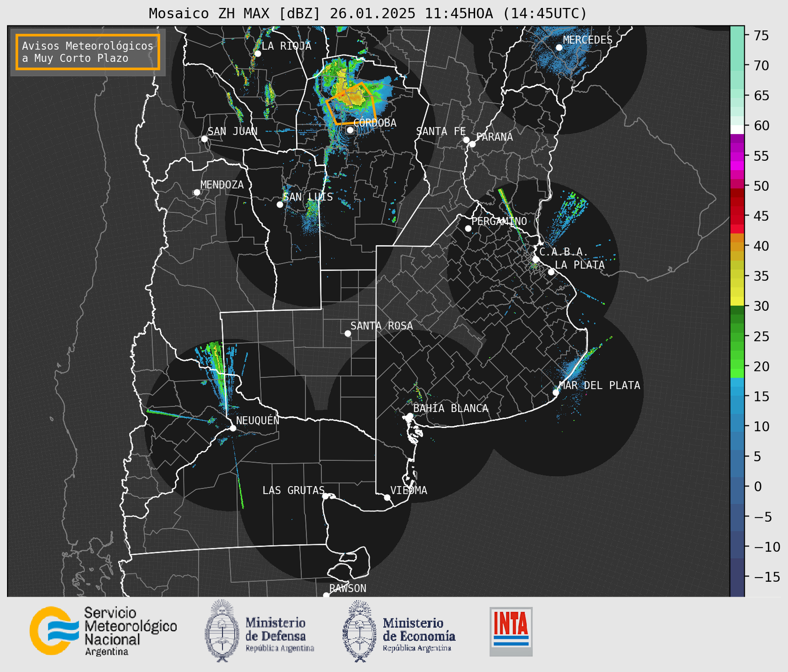The width and height of the screenshot is (788, 672).
Task: Click the VIEDMA city marker dot
Action: [387, 497]
